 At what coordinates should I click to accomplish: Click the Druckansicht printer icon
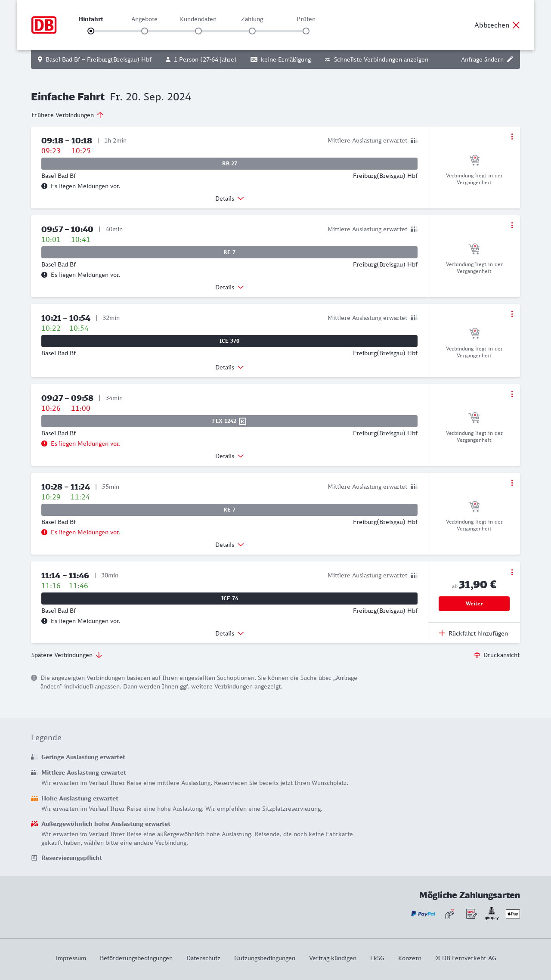point(477,655)
